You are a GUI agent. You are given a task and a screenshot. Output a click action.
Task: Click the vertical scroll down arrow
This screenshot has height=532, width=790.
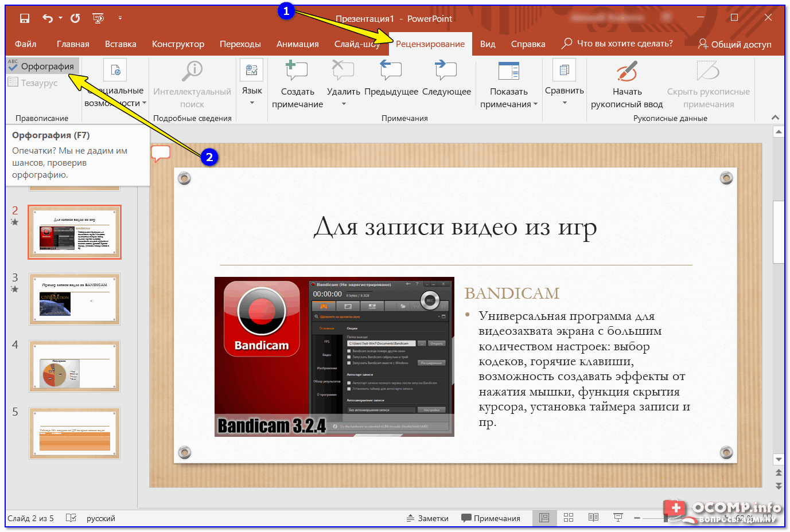click(779, 459)
